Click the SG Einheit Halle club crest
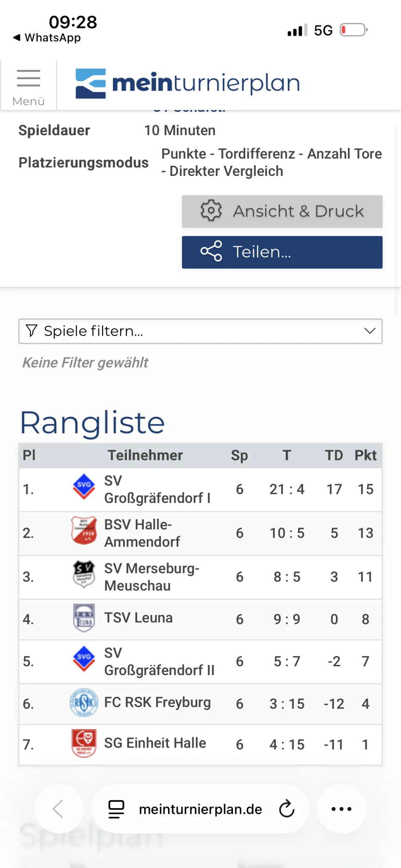Image resolution: width=401 pixels, height=868 pixels. 84,743
